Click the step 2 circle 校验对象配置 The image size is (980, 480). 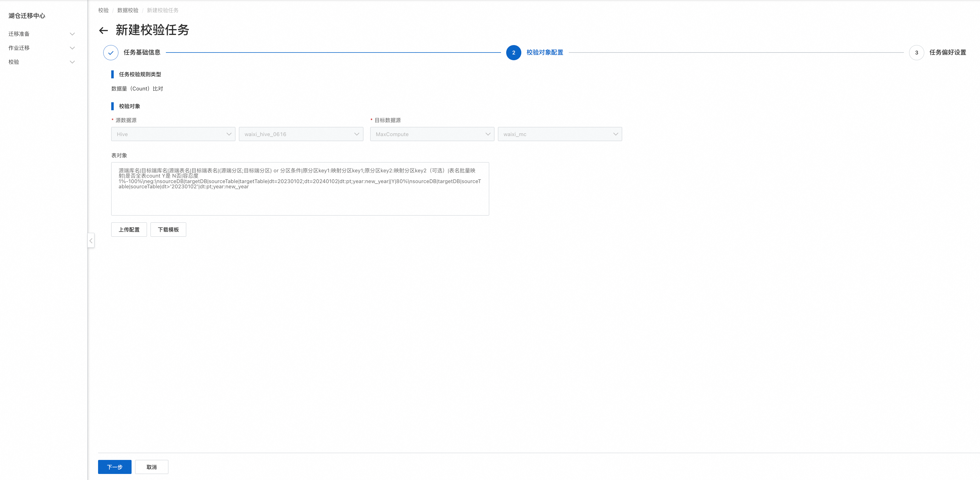[513, 53]
